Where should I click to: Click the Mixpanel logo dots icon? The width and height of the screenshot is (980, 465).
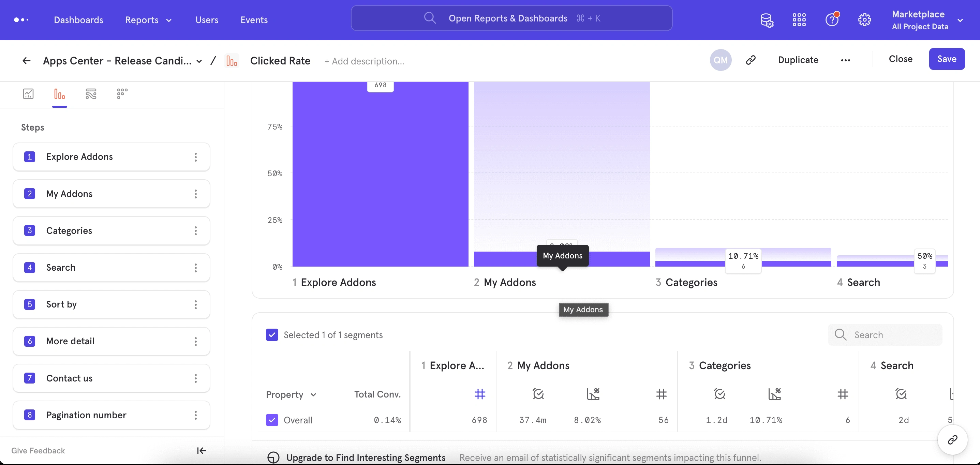[21, 20]
